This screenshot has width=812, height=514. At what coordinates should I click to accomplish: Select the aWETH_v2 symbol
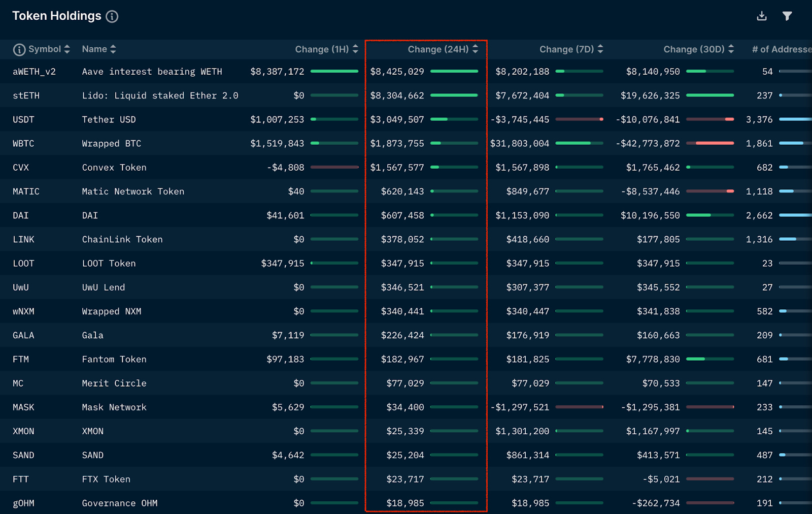click(34, 72)
